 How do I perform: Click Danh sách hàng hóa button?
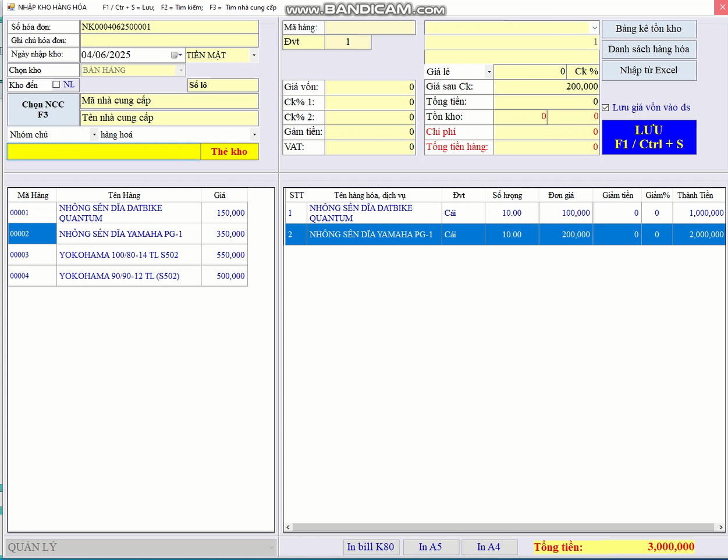coord(648,49)
